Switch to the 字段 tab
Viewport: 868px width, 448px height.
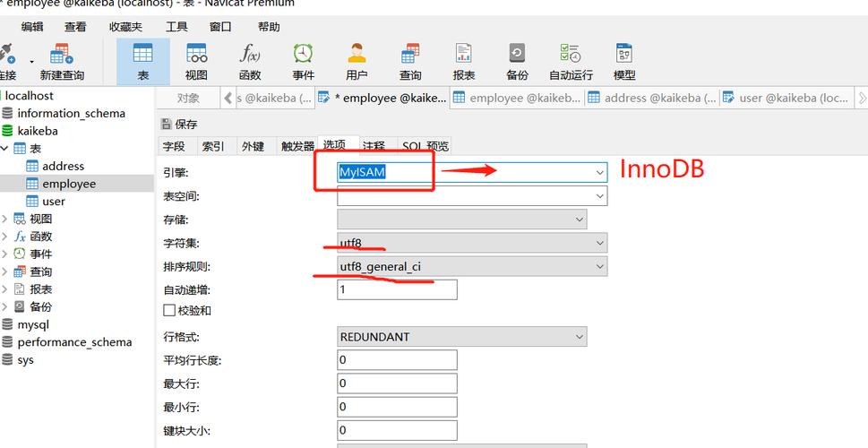tap(173, 146)
